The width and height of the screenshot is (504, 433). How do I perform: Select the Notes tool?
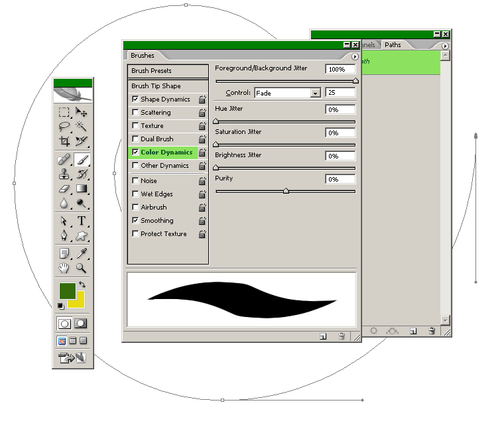(64, 253)
